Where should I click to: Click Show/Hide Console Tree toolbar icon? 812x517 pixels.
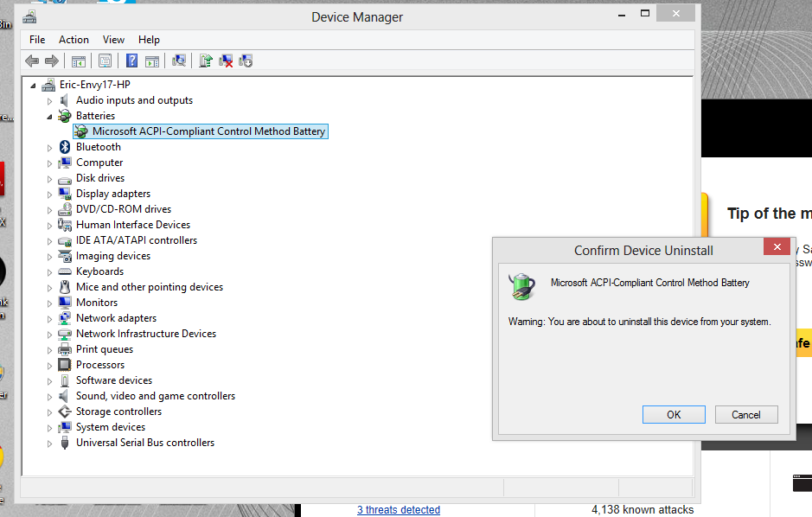79,61
